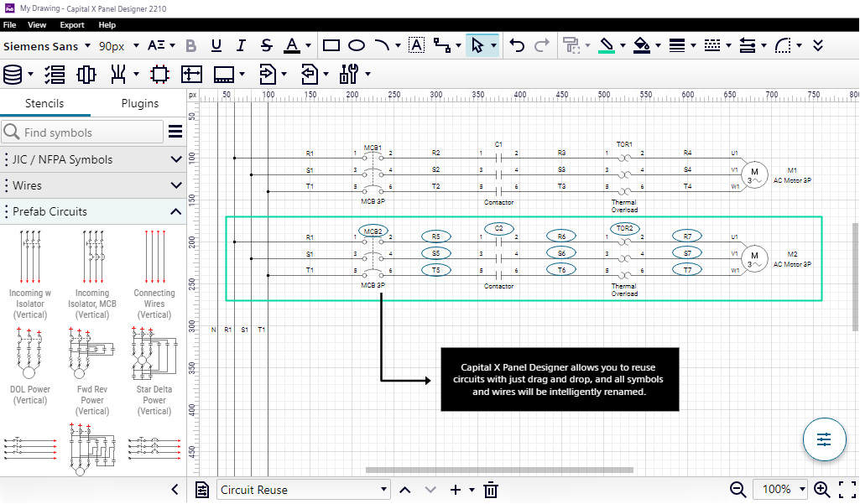Toggle bold text formatting
Image resolution: width=860 pixels, height=504 pixels.
190,46
